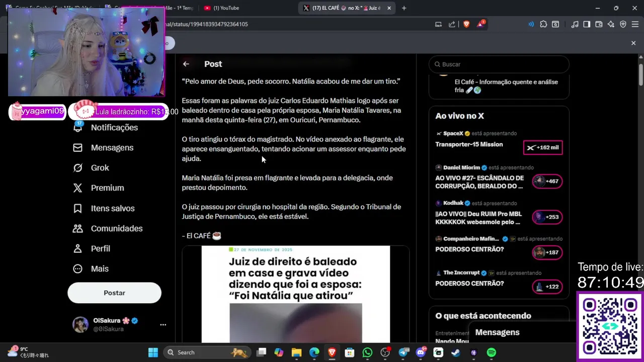Open the attached news image in post
The width and height of the screenshot is (644, 362).
tap(296, 294)
